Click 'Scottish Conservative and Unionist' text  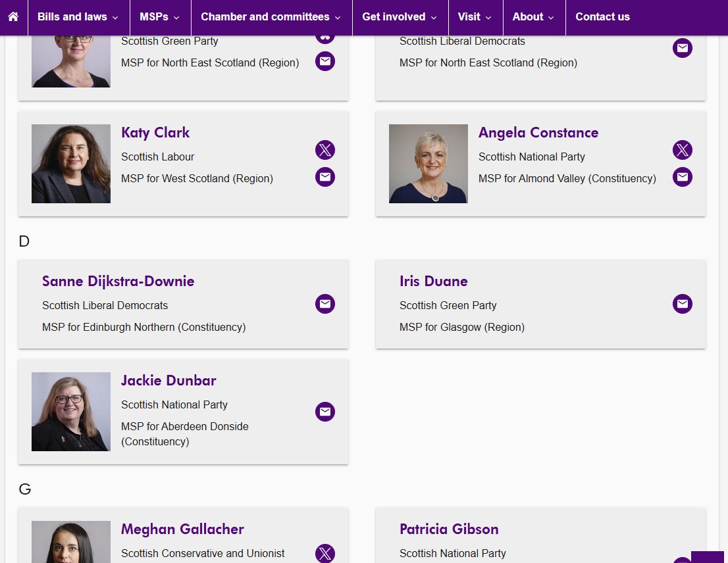click(x=203, y=553)
